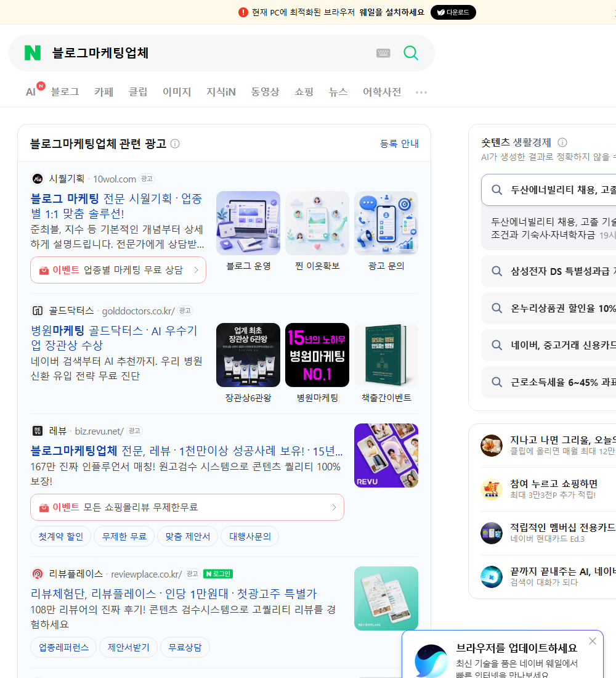
Task: Click the 맞춤 제안서 chip
Action: (x=188, y=537)
